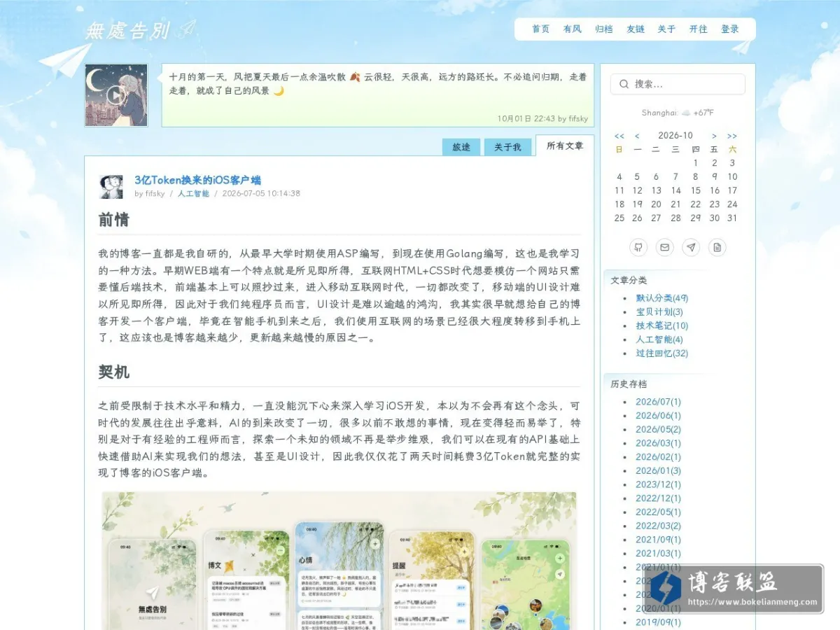Open post title 3亿Token换来的iOS客户端
The image size is (840, 630).
[197, 180]
